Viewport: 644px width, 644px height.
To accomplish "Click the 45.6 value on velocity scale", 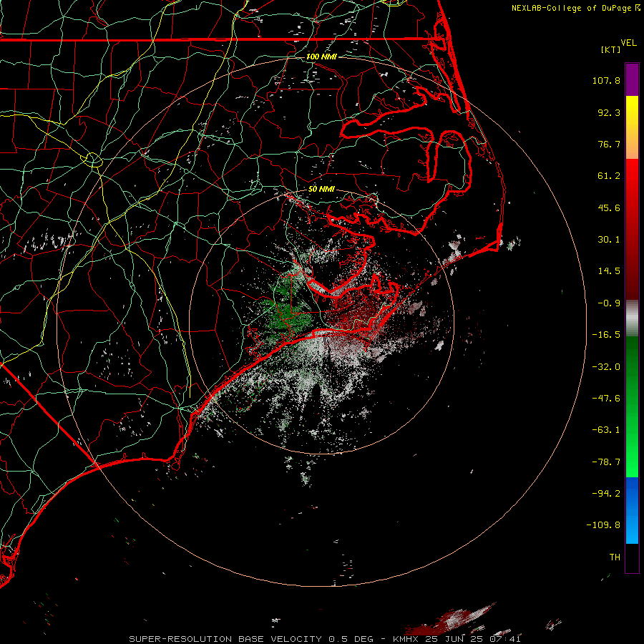I will pyautogui.click(x=609, y=208).
